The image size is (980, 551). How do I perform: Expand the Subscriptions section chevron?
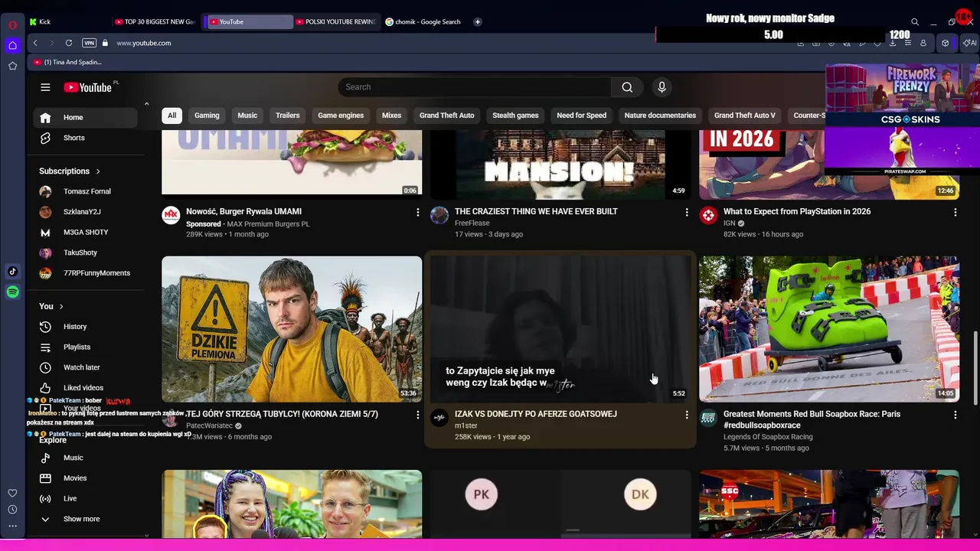pos(98,171)
